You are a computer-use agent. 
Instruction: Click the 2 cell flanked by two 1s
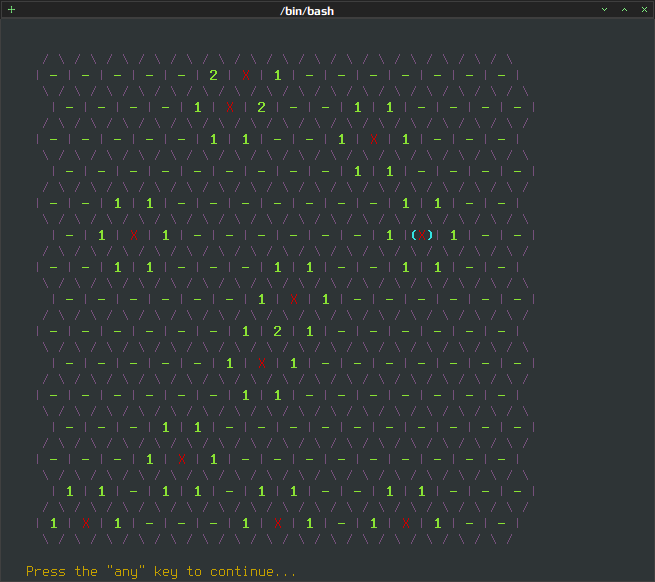pos(277,331)
